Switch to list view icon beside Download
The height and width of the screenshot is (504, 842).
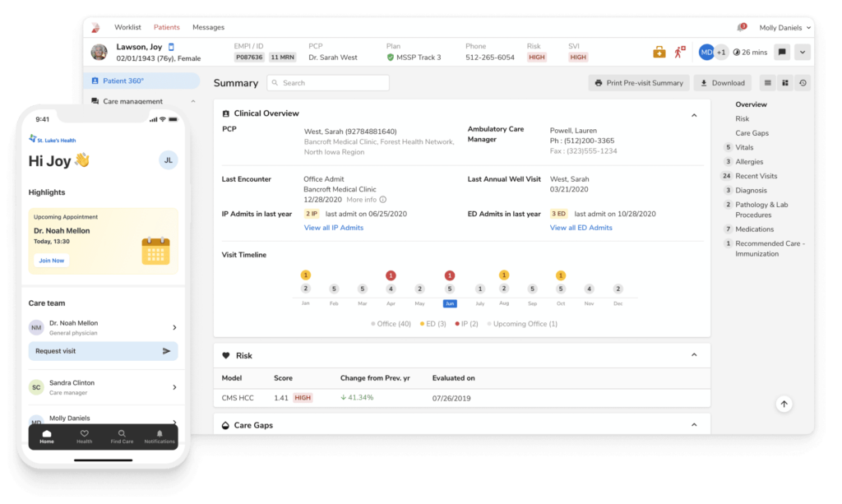tap(768, 82)
